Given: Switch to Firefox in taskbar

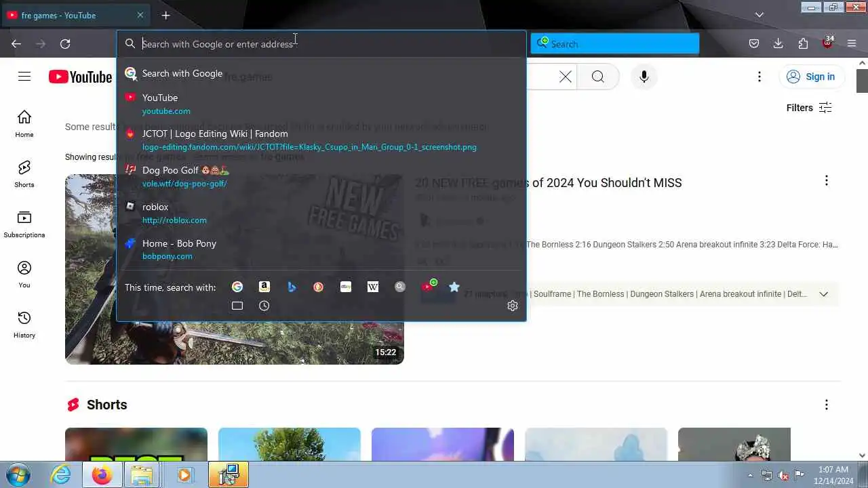Looking at the screenshot, I should coord(102,474).
